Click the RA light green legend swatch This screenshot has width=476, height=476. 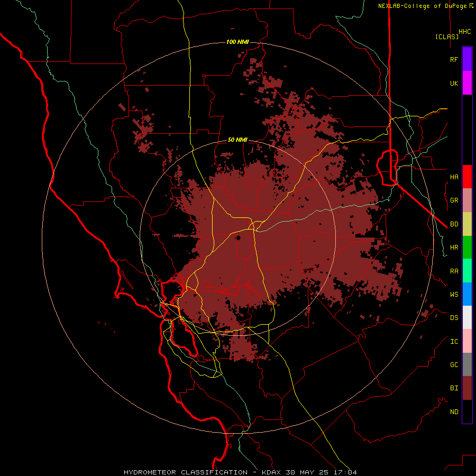point(467,271)
